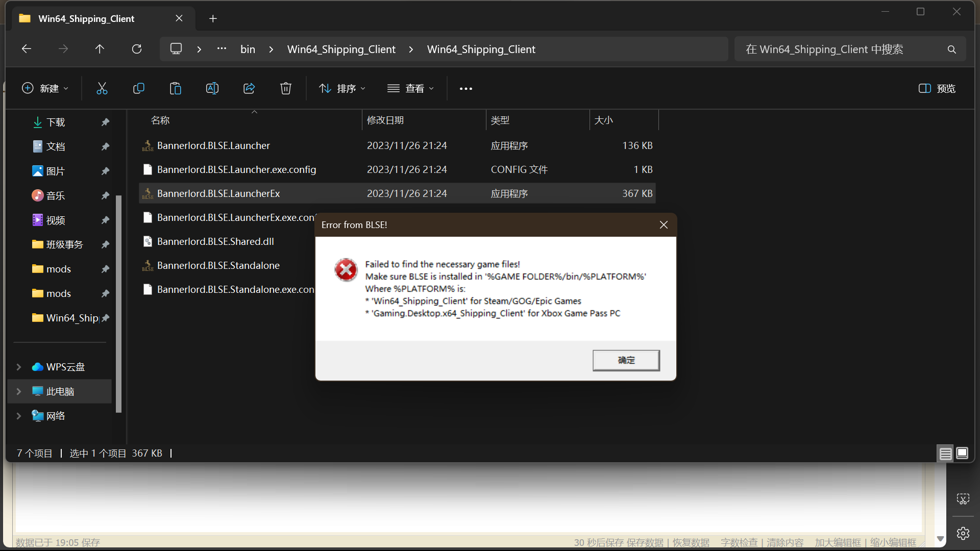The width and height of the screenshot is (980, 551).
Task: Open the Sort (排序) dropdown
Action: pos(342,88)
